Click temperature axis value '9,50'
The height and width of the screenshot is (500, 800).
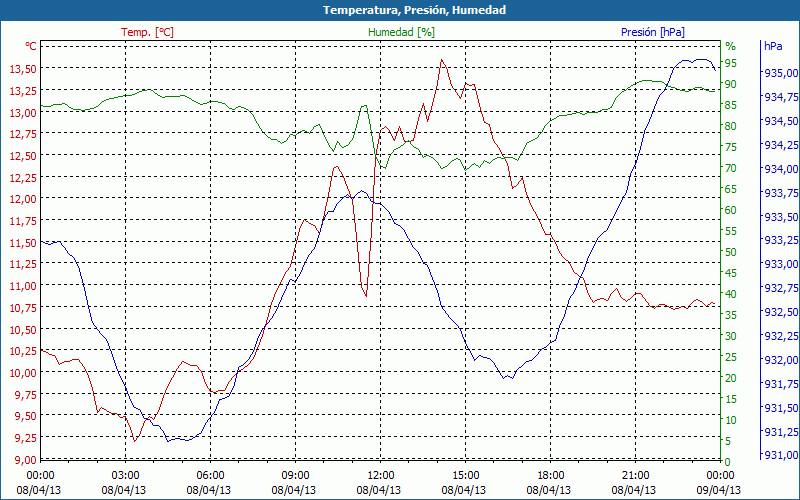coord(26,416)
